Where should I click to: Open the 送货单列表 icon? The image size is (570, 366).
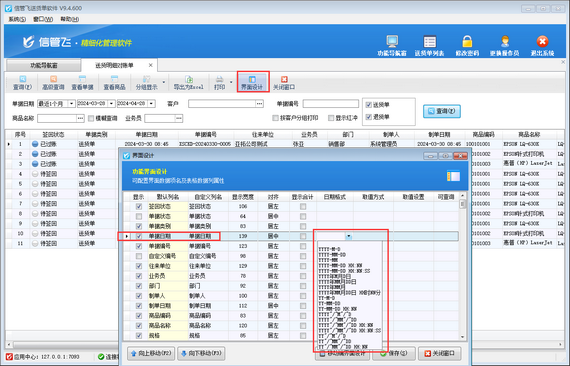(429, 41)
